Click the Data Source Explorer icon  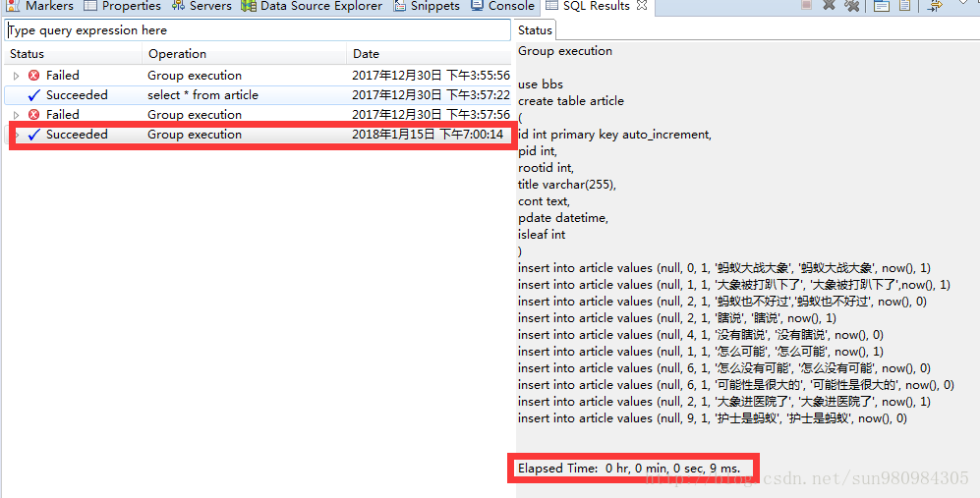(x=249, y=6)
